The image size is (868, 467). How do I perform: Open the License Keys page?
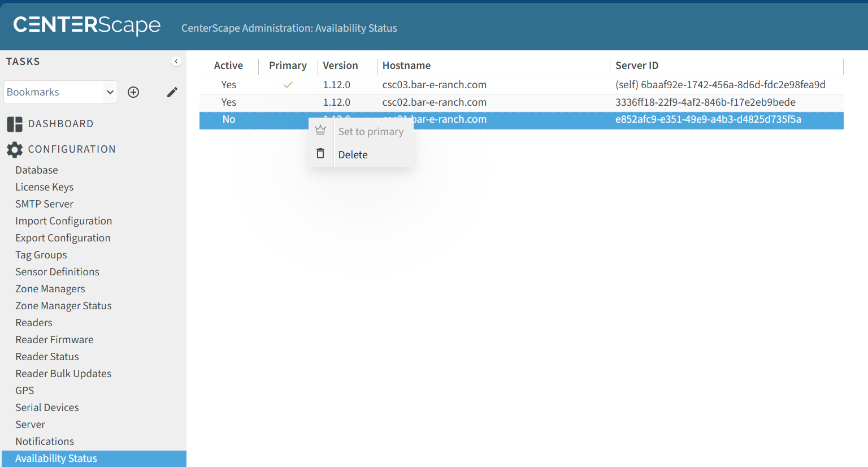pos(45,187)
